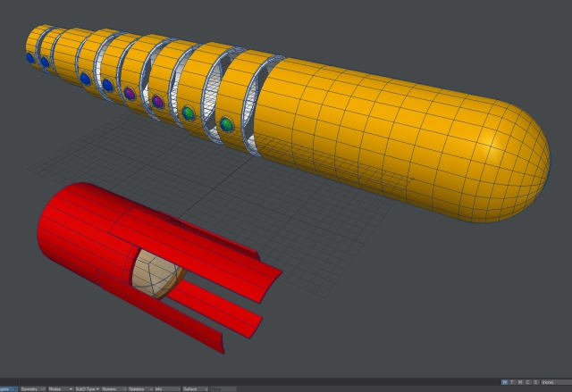Enable the W weight map button
The height and width of the screenshot is (392, 572).
tap(505, 382)
